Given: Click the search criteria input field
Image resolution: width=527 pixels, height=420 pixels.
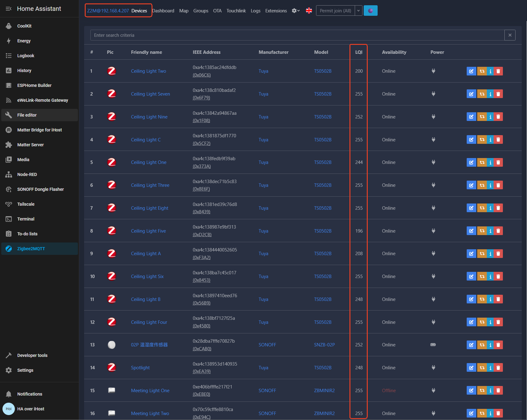Looking at the screenshot, I should (297, 35).
